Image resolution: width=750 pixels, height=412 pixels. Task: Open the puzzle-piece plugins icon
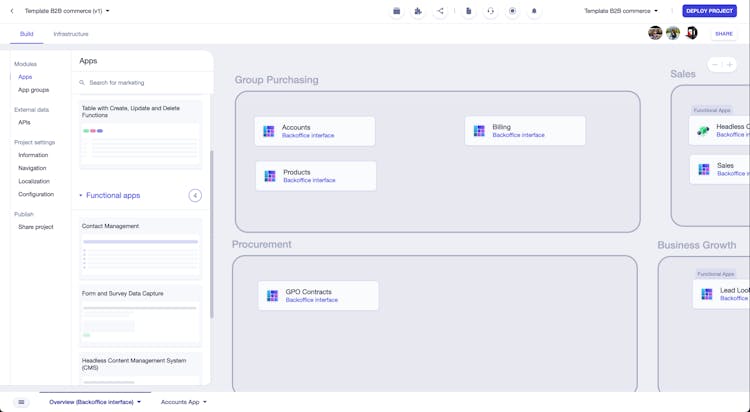click(x=418, y=11)
